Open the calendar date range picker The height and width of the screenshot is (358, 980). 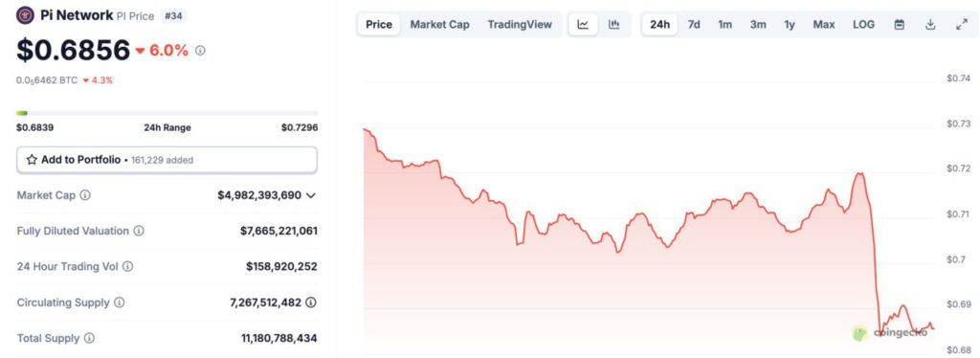click(900, 25)
